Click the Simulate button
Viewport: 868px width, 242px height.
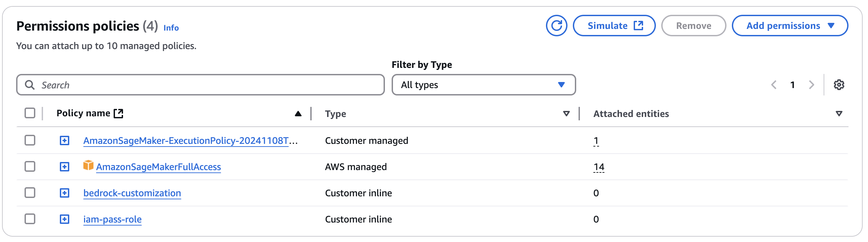614,26
